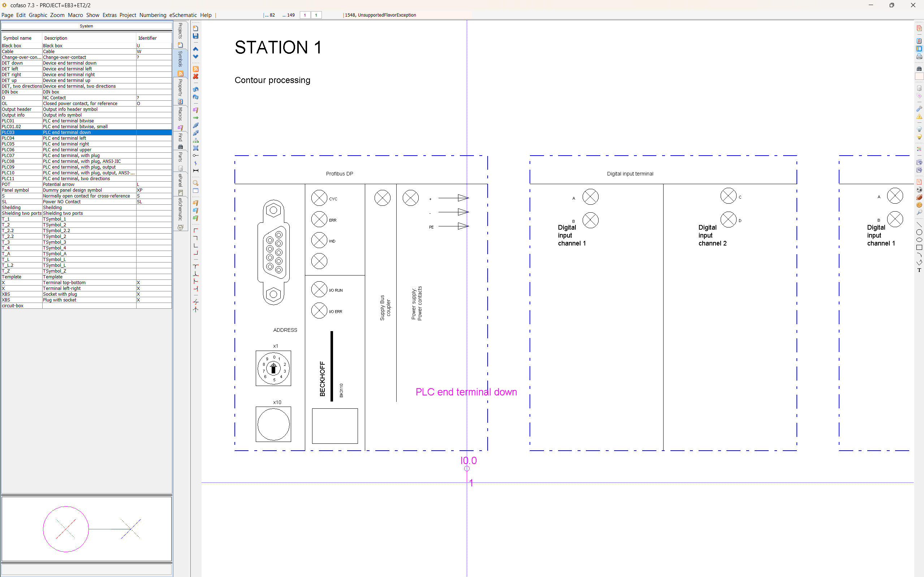Click the blue floppy disk save icon
Viewport: 924px width, 577px height.
[x=195, y=36]
